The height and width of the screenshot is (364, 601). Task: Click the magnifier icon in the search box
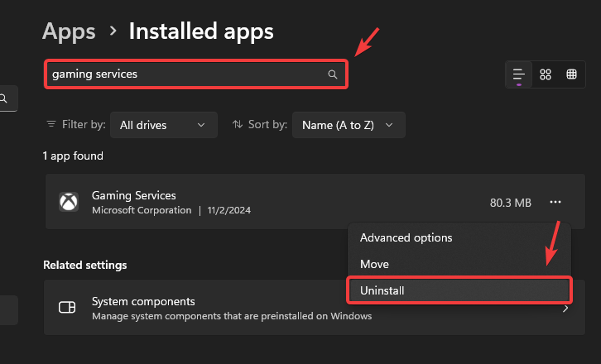[x=333, y=74]
